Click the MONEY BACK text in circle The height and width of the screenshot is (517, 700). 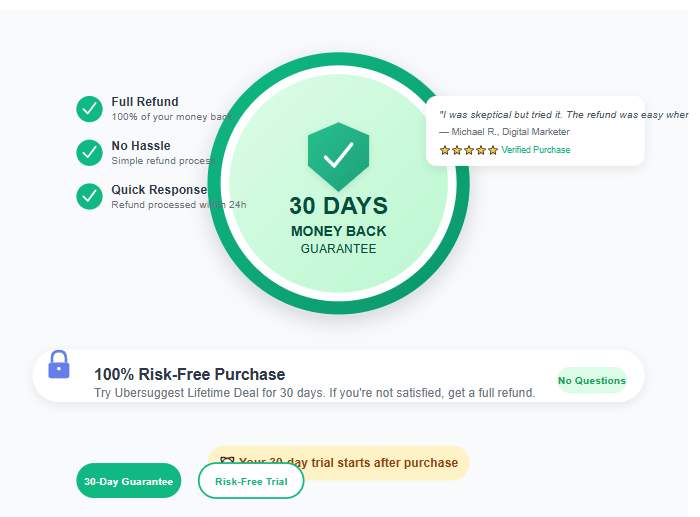pos(338,231)
